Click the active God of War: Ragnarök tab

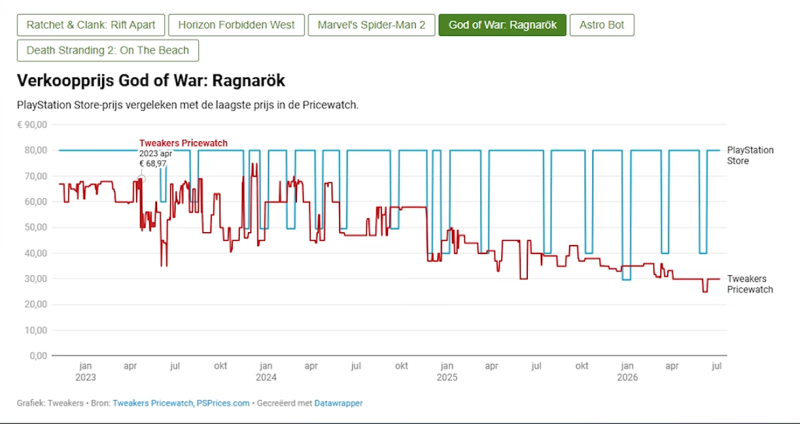tap(502, 25)
